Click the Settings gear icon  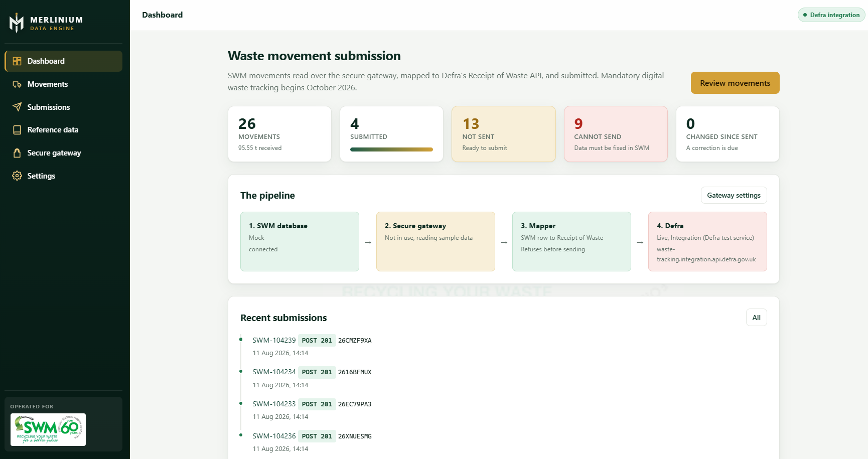pos(17,176)
